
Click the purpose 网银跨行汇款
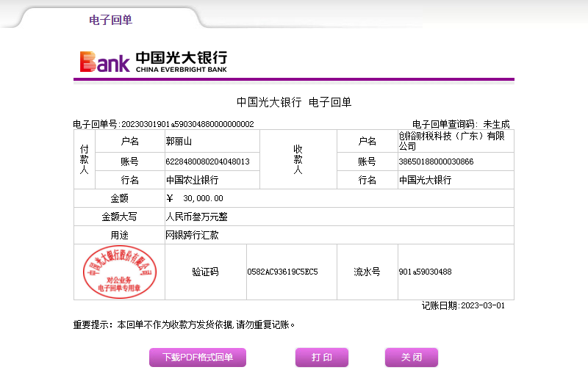pos(192,235)
